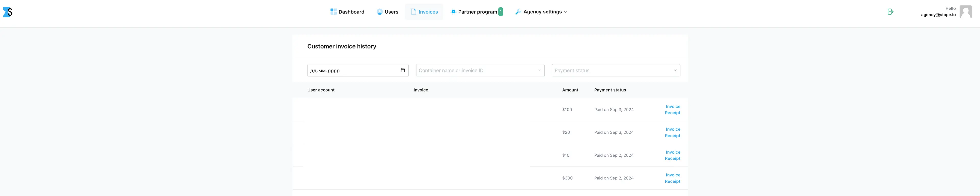This screenshot has width=980, height=196.
Task: Click Paid on Sep 2, 2024 in $10 row
Action: (614, 155)
